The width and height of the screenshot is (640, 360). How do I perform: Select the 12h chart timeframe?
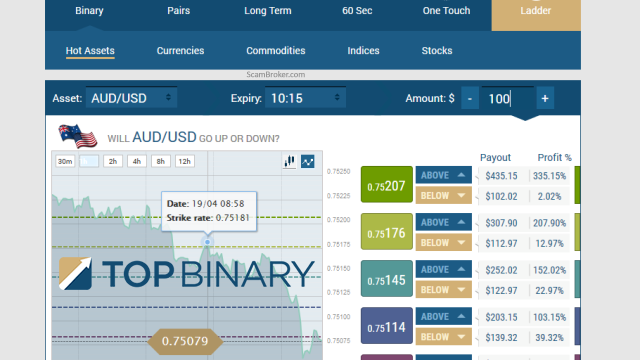(x=184, y=161)
